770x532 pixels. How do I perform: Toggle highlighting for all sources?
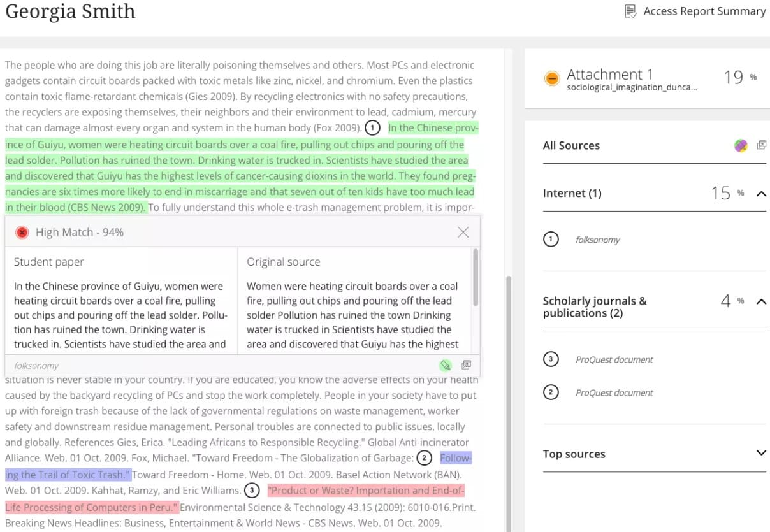[741, 145]
